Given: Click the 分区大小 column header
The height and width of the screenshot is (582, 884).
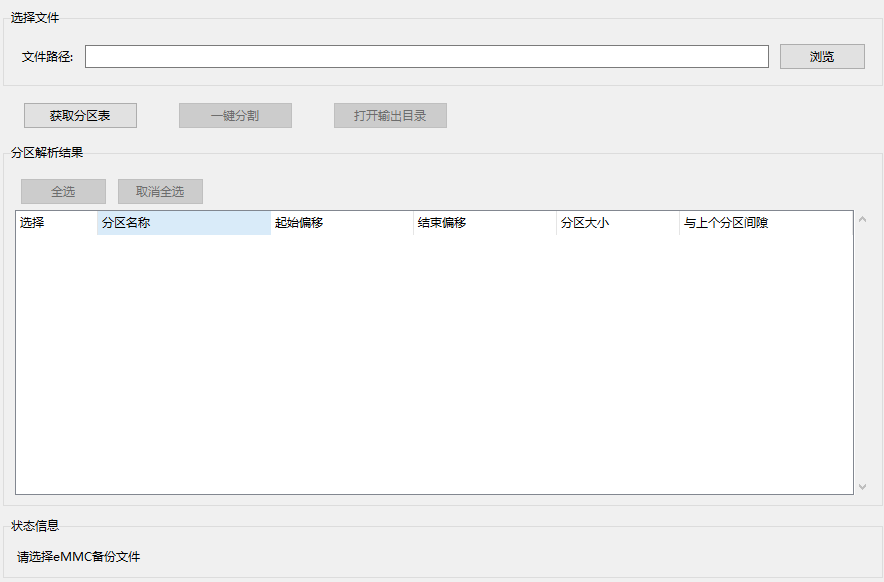Looking at the screenshot, I should point(585,223).
